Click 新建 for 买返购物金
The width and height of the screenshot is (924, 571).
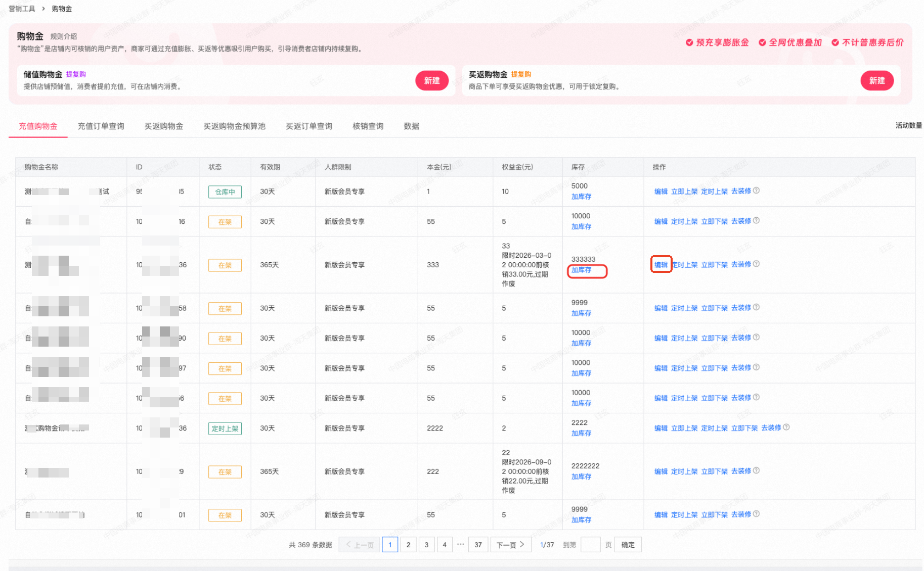click(877, 81)
